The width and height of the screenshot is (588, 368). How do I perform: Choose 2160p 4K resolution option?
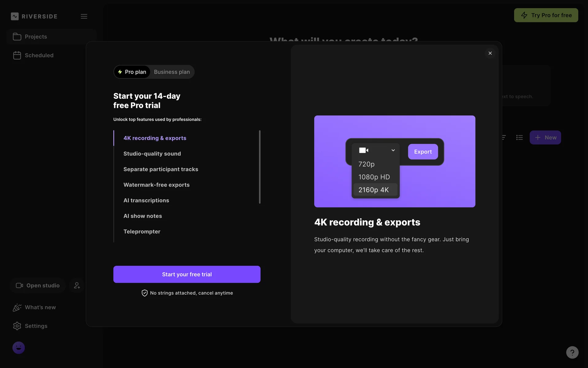click(x=374, y=190)
